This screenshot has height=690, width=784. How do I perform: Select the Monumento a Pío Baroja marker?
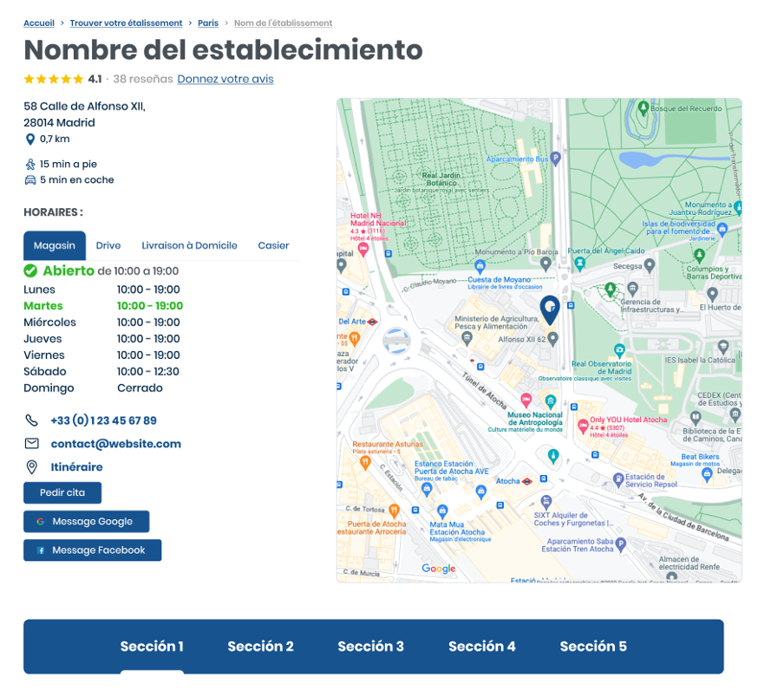[546, 264]
